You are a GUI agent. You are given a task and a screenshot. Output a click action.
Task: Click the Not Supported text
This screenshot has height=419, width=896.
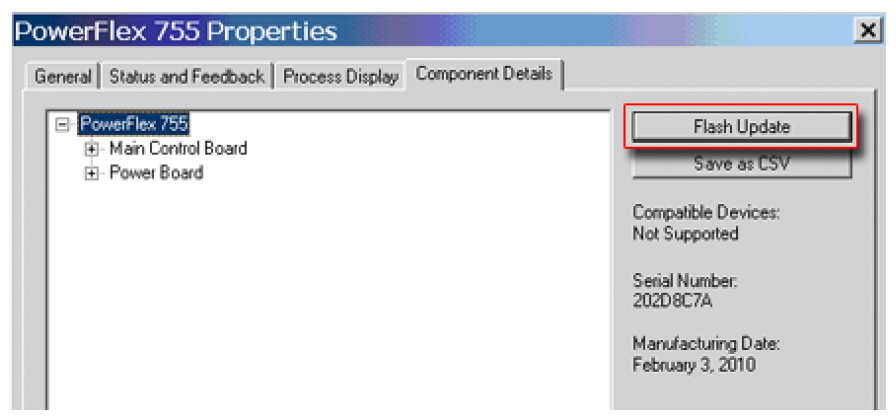pyautogui.click(x=685, y=234)
